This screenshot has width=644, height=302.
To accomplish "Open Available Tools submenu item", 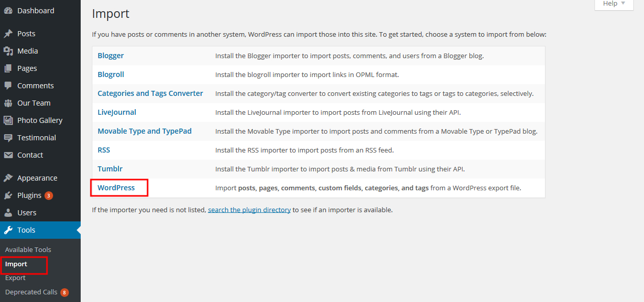I will click(28, 249).
